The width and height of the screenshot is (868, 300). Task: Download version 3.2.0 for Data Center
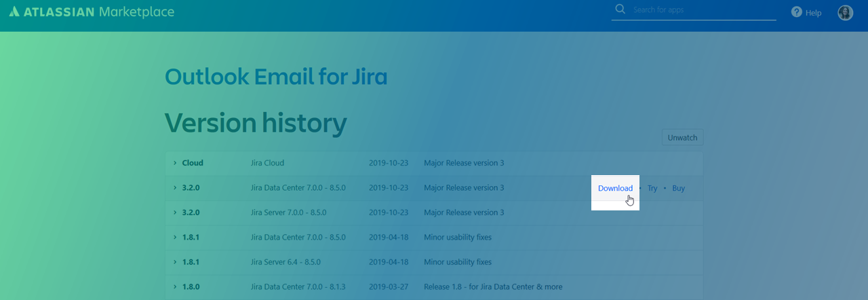click(x=615, y=188)
